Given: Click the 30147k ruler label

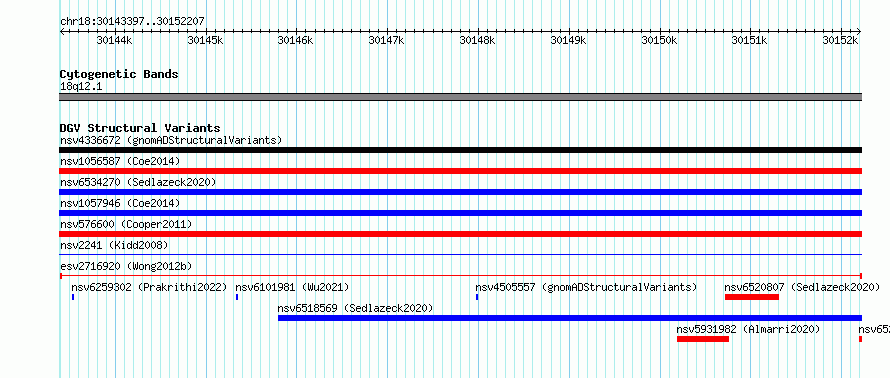Looking at the screenshot, I should point(387,40).
